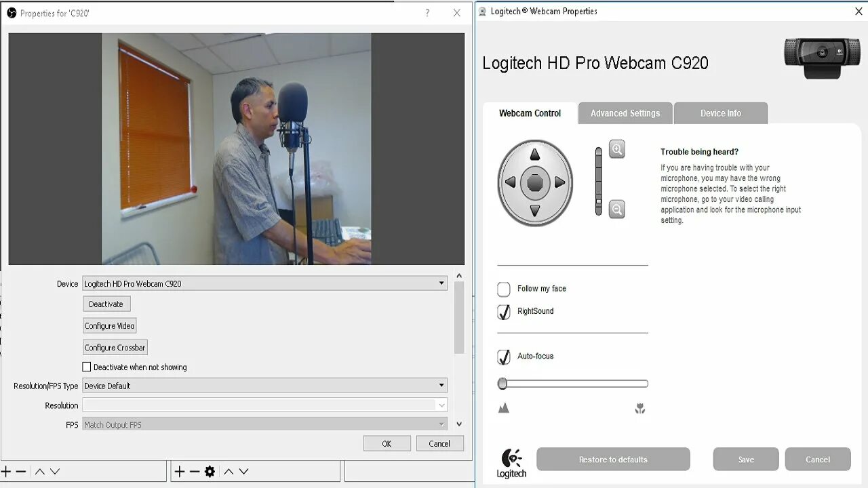Image resolution: width=868 pixels, height=488 pixels.
Task: Move scene up with the left up-chevron
Action: 39,471
